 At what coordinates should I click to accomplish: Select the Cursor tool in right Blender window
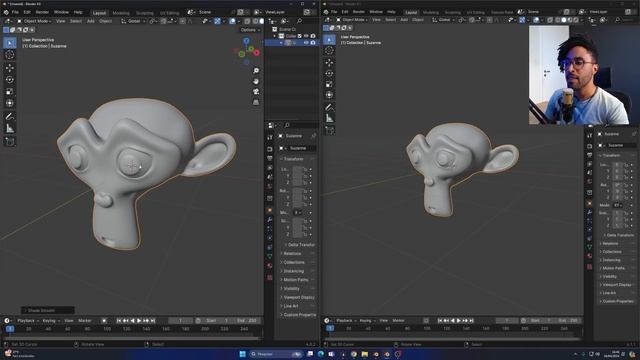[x=329, y=51]
